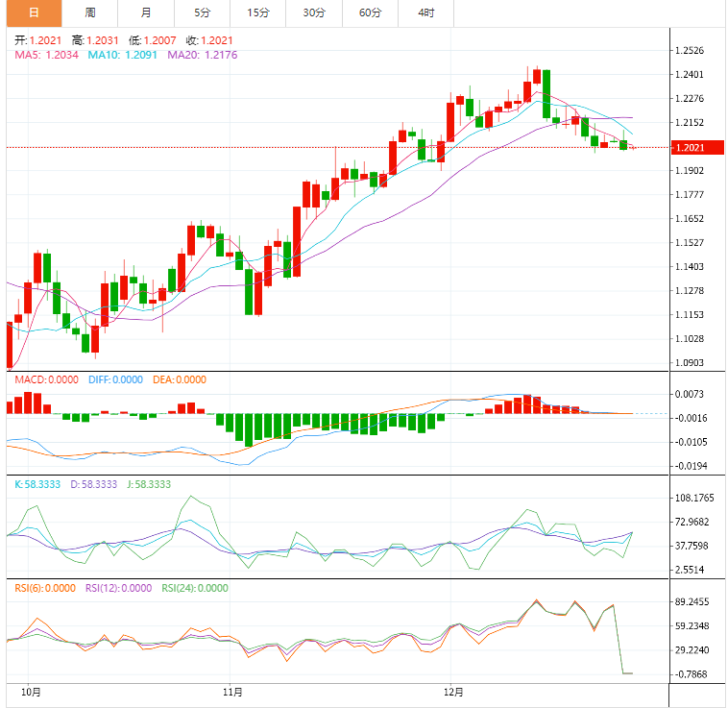Click the 108.1765 KDJ axis label

pos(694,499)
